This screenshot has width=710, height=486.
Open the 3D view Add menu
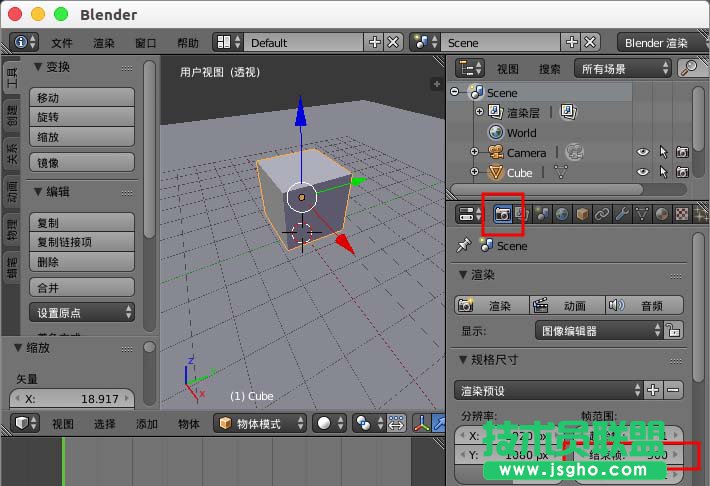(147, 423)
